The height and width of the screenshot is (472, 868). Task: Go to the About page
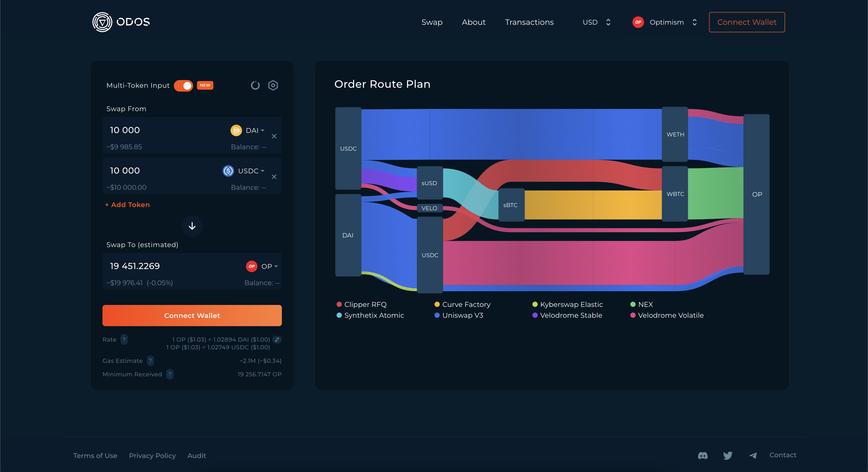[x=474, y=22]
